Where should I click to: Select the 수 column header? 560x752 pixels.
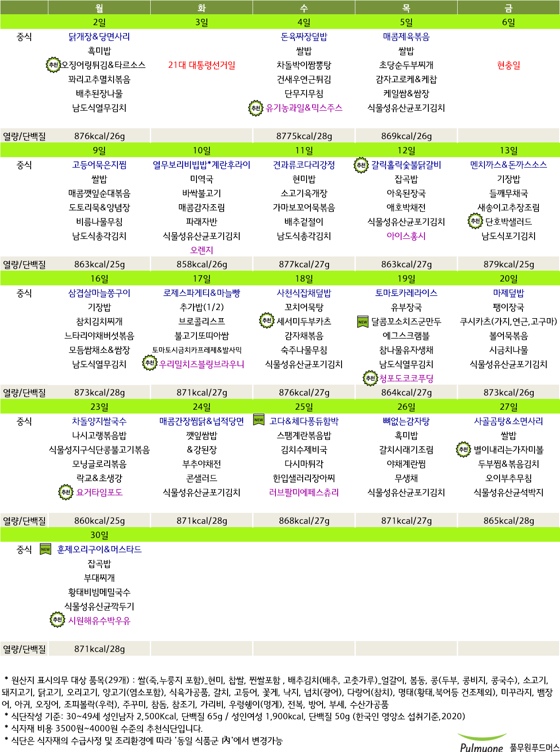pos(304,8)
